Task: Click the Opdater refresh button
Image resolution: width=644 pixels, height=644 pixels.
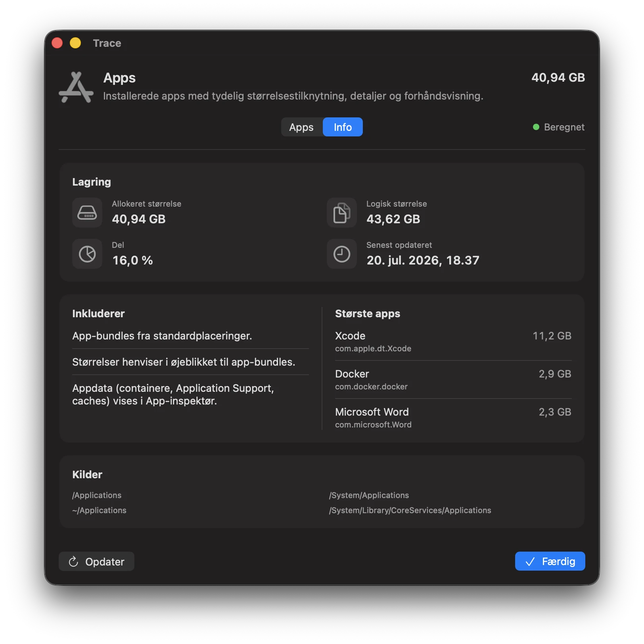Action: coord(96,562)
